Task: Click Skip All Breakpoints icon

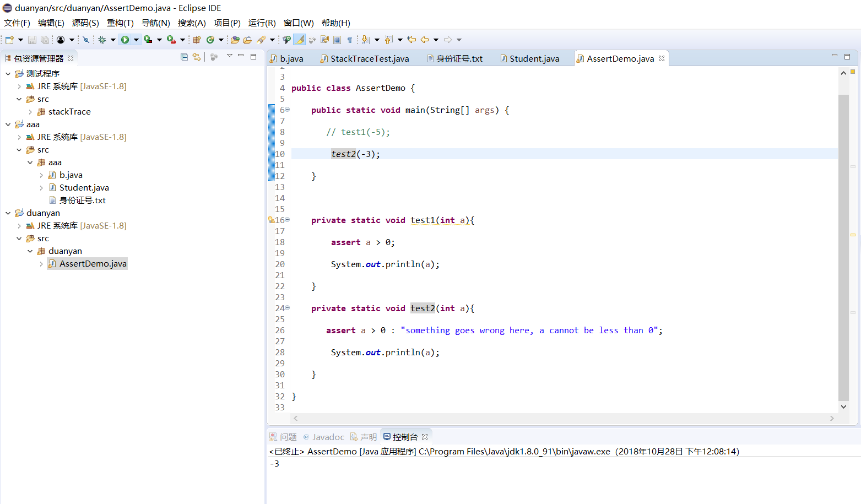Action: [86, 40]
